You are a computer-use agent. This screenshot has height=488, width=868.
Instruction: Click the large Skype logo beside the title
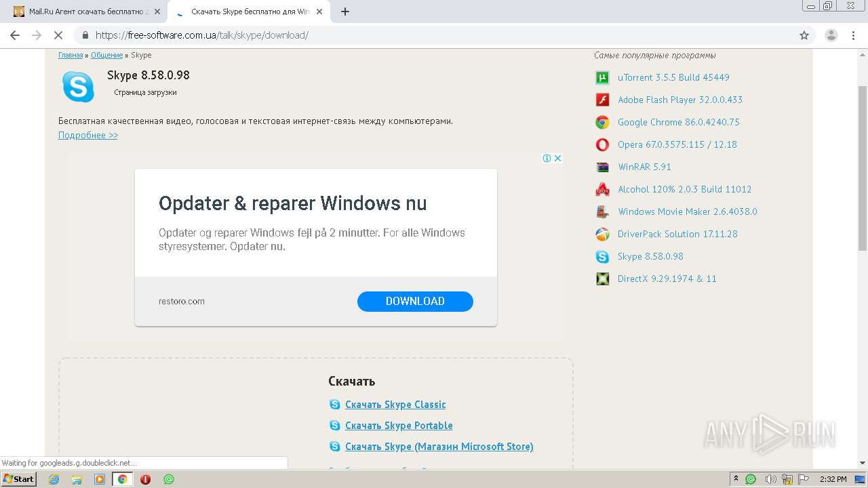tap(78, 87)
